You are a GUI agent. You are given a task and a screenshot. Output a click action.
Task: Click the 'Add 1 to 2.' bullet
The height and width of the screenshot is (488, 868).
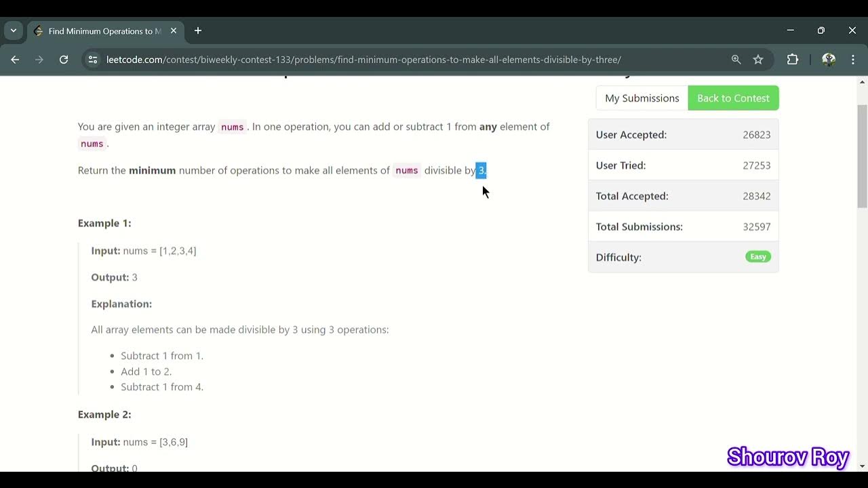(146, 371)
